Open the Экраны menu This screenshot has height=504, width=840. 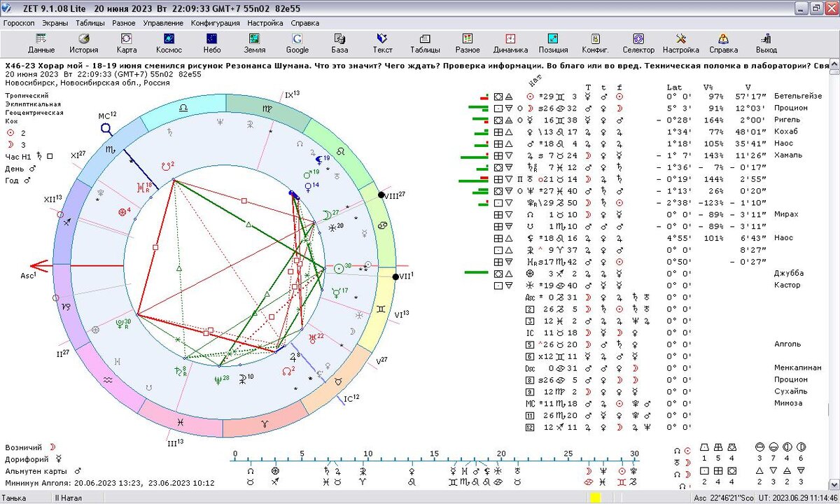55,22
